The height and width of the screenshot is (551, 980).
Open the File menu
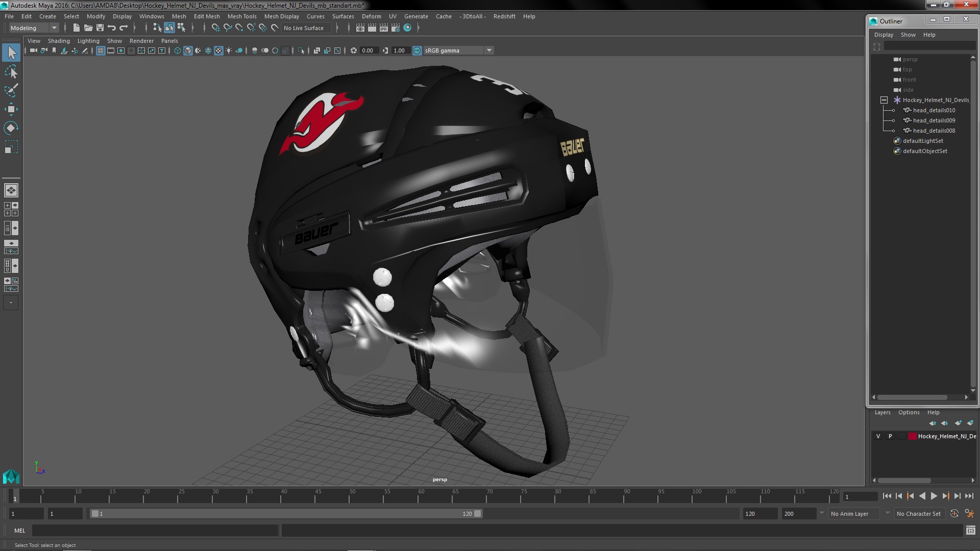[9, 16]
